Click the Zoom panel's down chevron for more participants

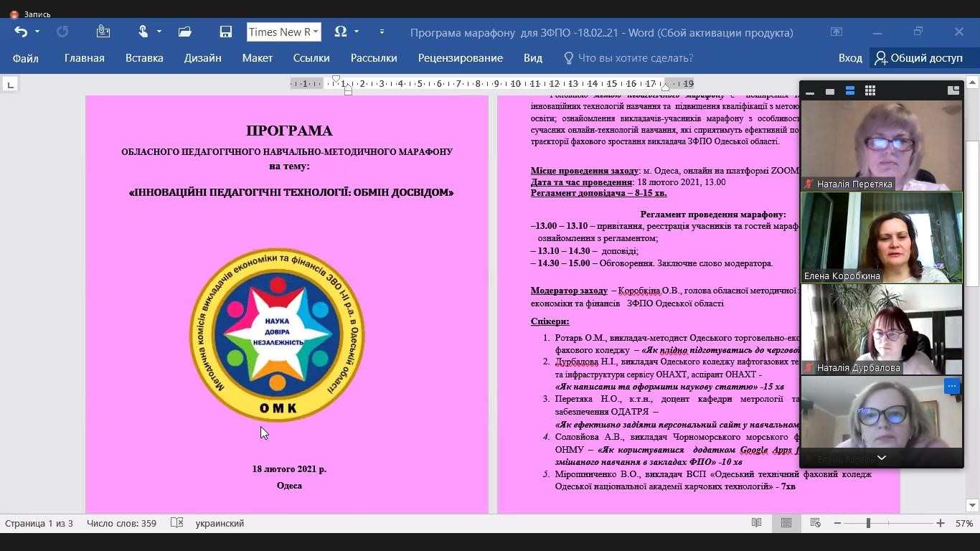click(x=882, y=458)
